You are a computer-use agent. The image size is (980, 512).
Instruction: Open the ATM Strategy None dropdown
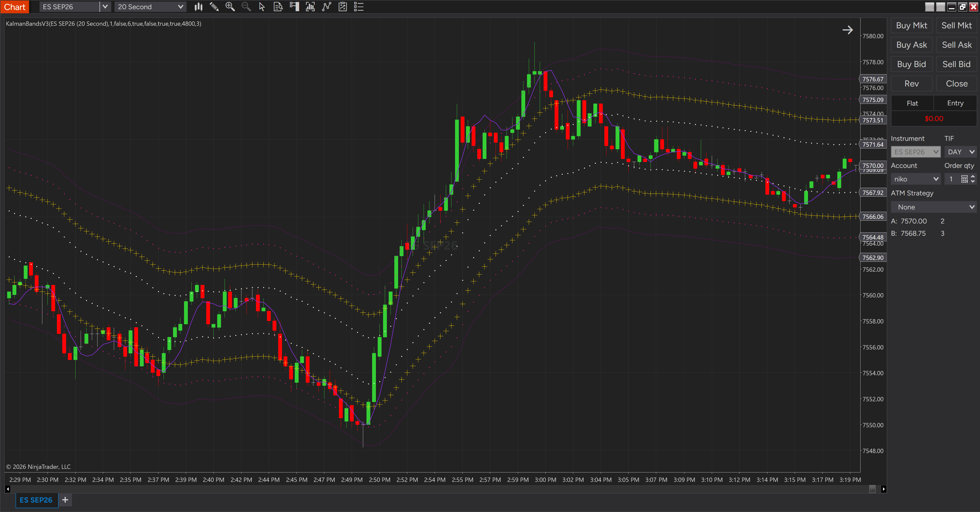[934, 207]
